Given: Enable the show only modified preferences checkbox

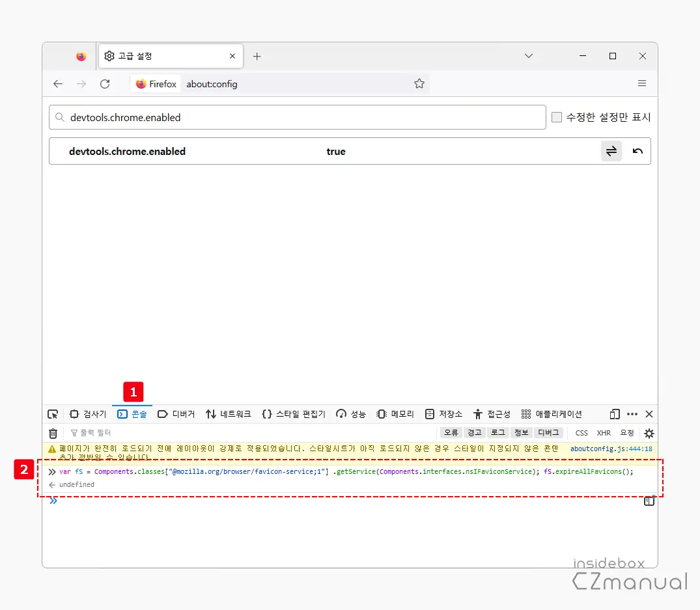Looking at the screenshot, I should click(x=557, y=118).
